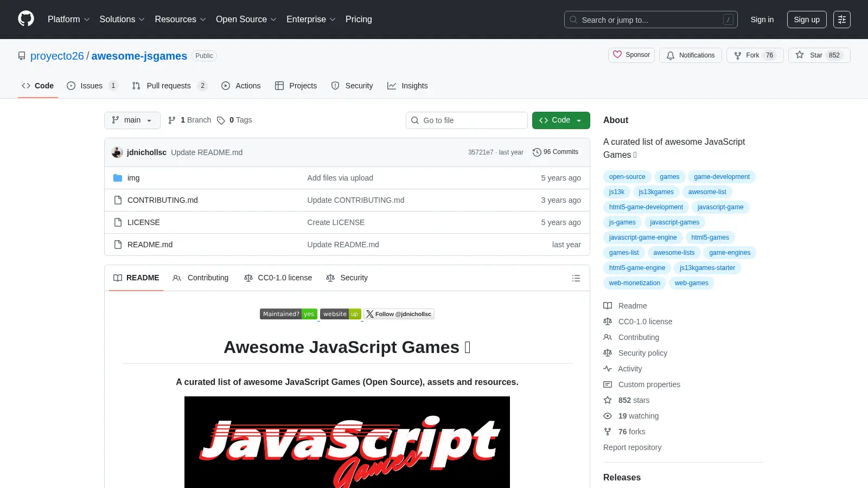Switch to the Insights tab

coord(407,86)
